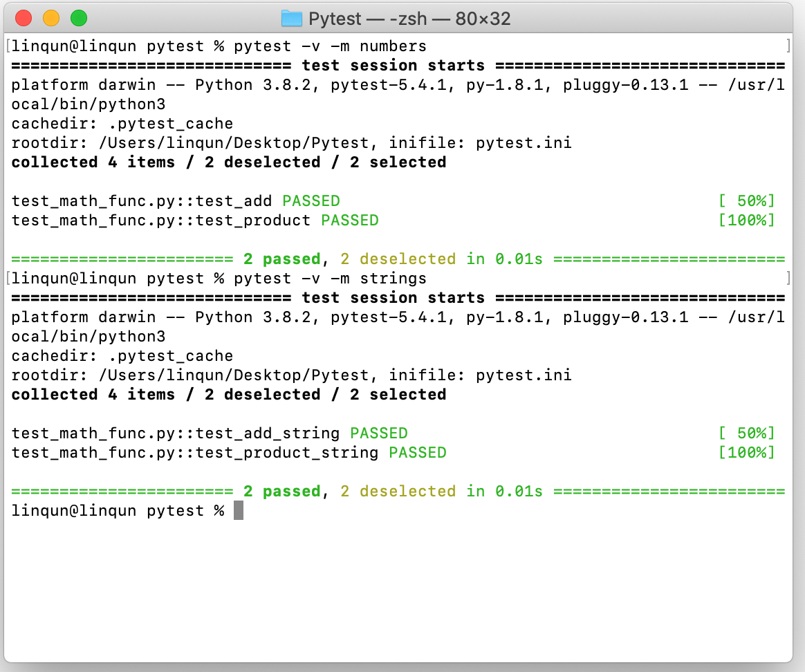Maximize the window using the green button
The height and width of the screenshot is (672, 805).
(79, 19)
